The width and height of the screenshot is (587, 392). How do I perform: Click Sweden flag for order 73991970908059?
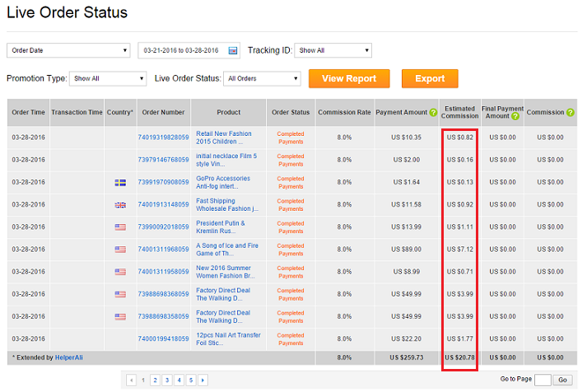coord(120,183)
